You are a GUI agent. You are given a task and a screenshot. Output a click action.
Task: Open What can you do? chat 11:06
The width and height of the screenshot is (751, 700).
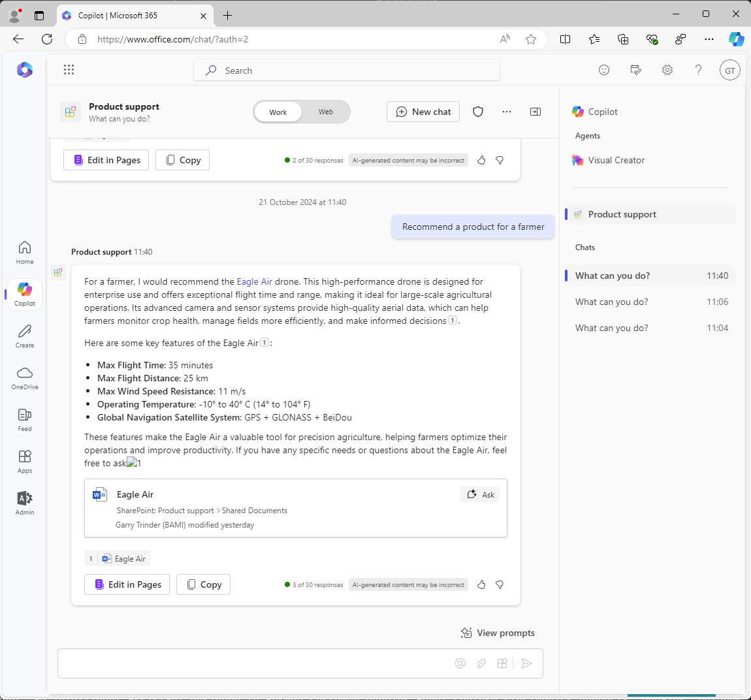pos(650,302)
